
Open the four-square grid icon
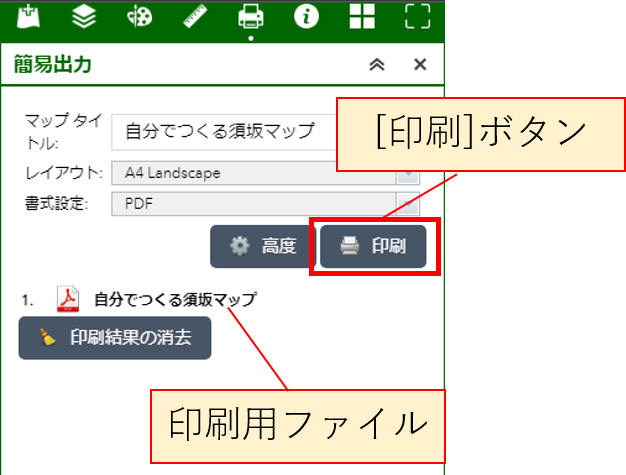362,16
